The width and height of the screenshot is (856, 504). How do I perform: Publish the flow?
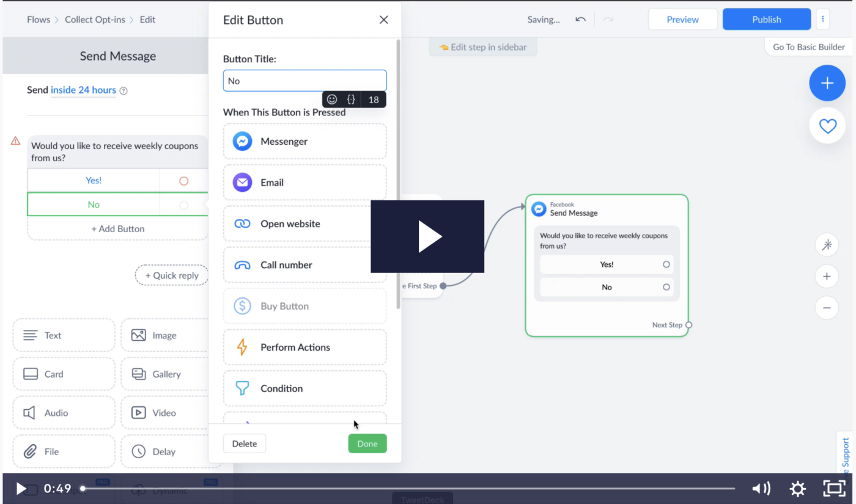pyautogui.click(x=767, y=20)
